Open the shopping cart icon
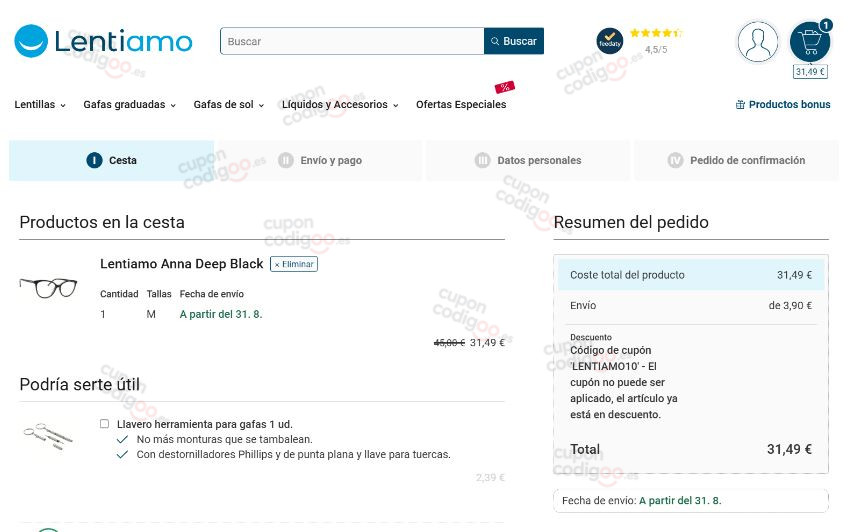 click(x=810, y=42)
